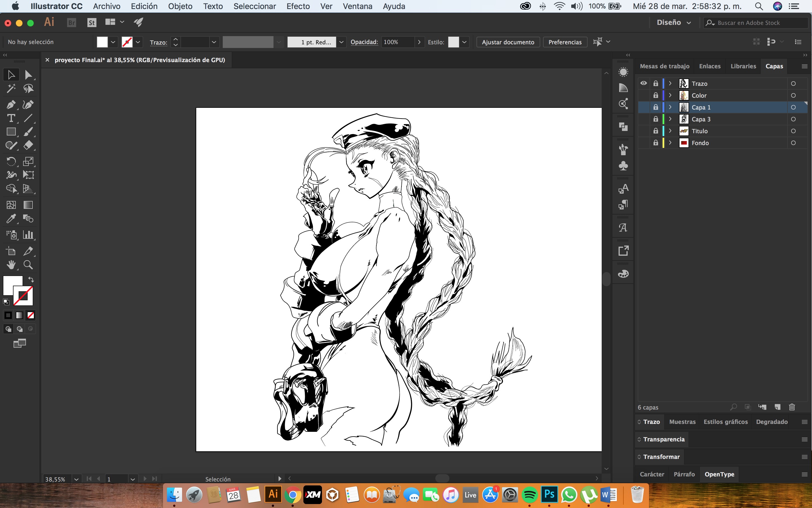Image resolution: width=812 pixels, height=508 pixels.
Task: Unlock the Titulo layer padlock
Action: pyautogui.click(x=656, y=131)
